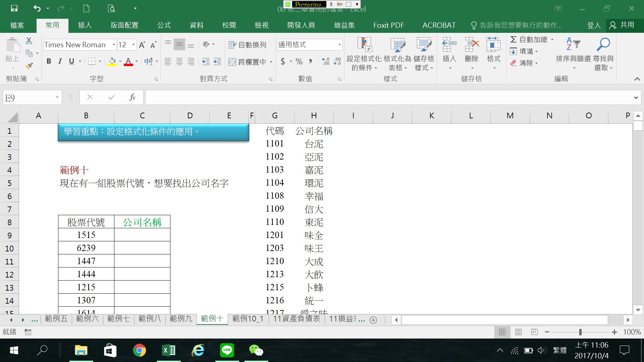Click the Paste clipboard icon
This screenshot has width=644, height=362.
(13, 45)
